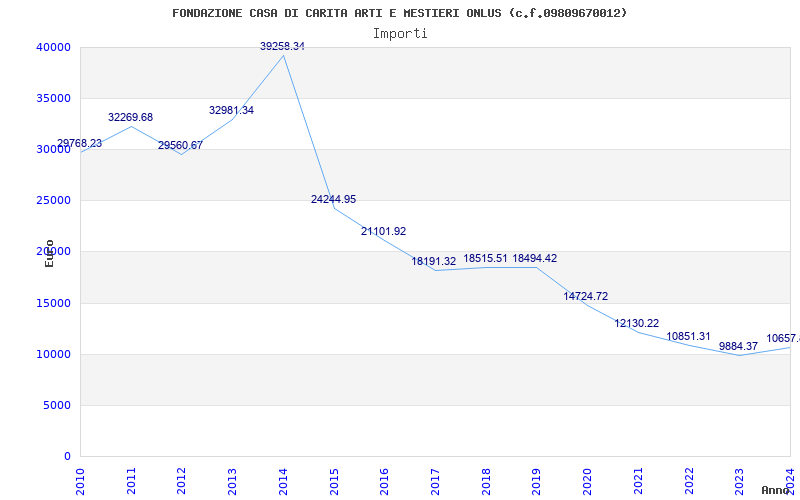Click the x-axis year 2014

click(283, 482)
